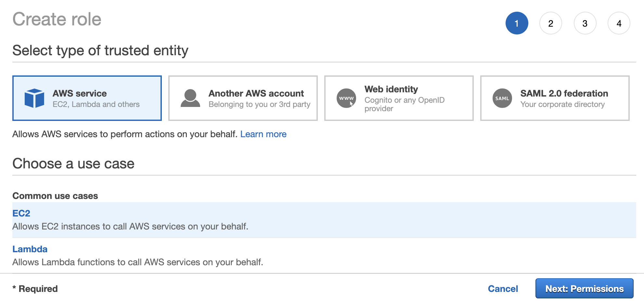Screen dimensions: 644x301
Task: Open the Learn more link
Action: click(263, 134)
